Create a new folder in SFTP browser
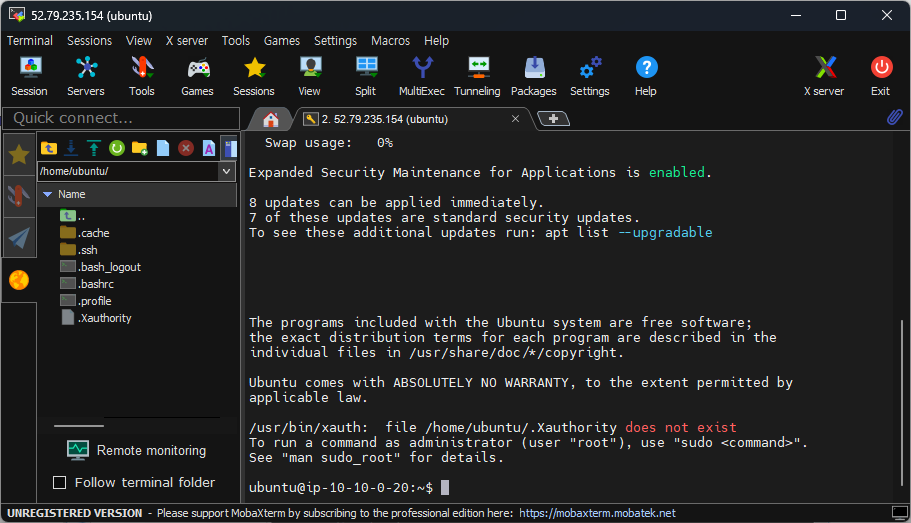The image size is (911, 523). [x=139, y=148]
